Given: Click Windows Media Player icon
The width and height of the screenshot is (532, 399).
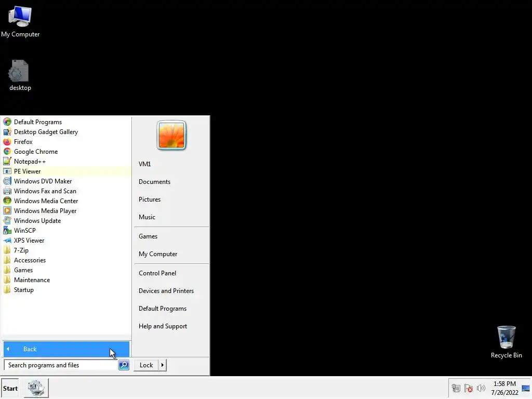Looking at the screenshot, I should point(7,210).
